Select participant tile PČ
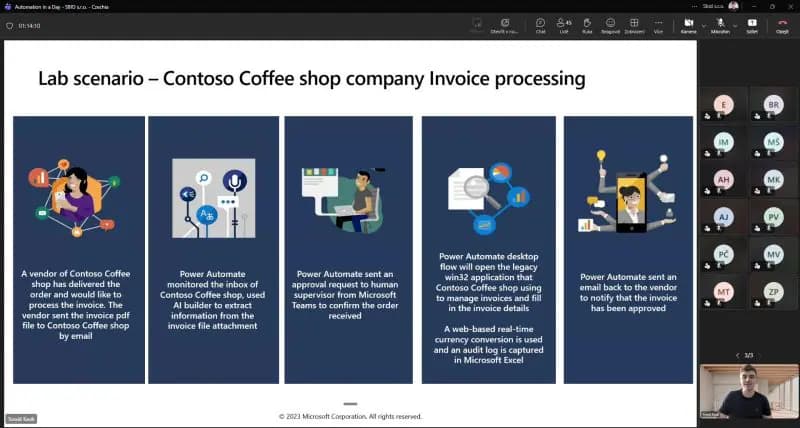Screen dimensions: 800x428 click(723, 254)
